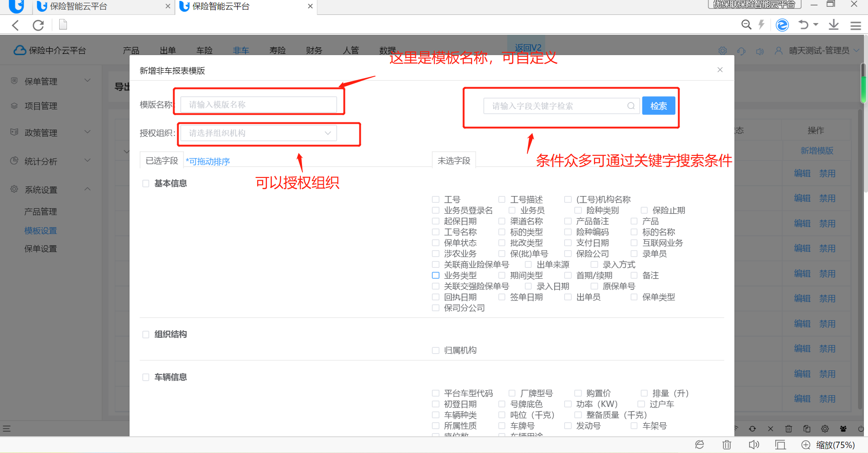Image resolution: width=868 pixels, height=453 pixels.
Task: Click the customer service headset icon
Action: coord(741,51)
